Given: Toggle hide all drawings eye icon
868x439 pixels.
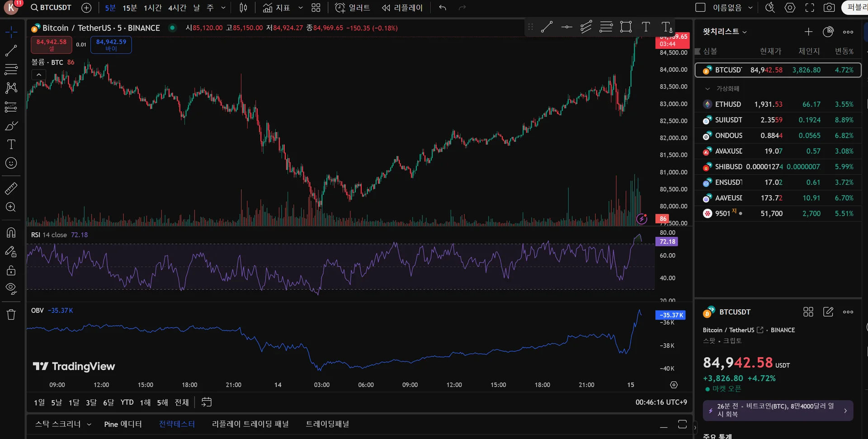Looking at the screenshot, I should (11, 288).
